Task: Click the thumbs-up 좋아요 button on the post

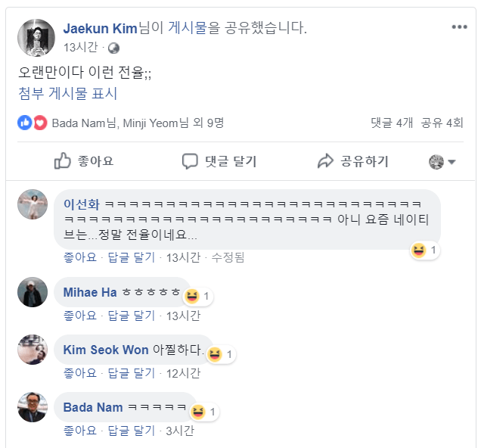Action: pos(84,161)
